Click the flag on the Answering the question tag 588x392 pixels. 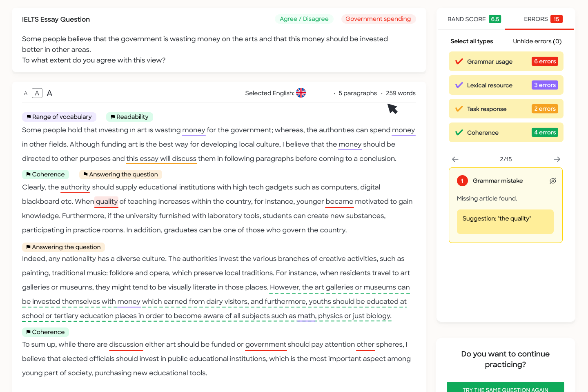[x=86, y=174]
